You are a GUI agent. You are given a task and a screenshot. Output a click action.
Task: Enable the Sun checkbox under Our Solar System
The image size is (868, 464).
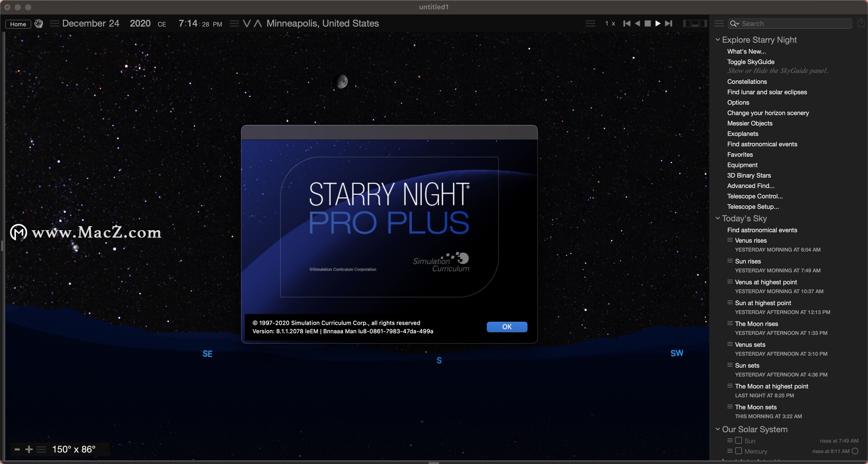click(x=740, y=440)
